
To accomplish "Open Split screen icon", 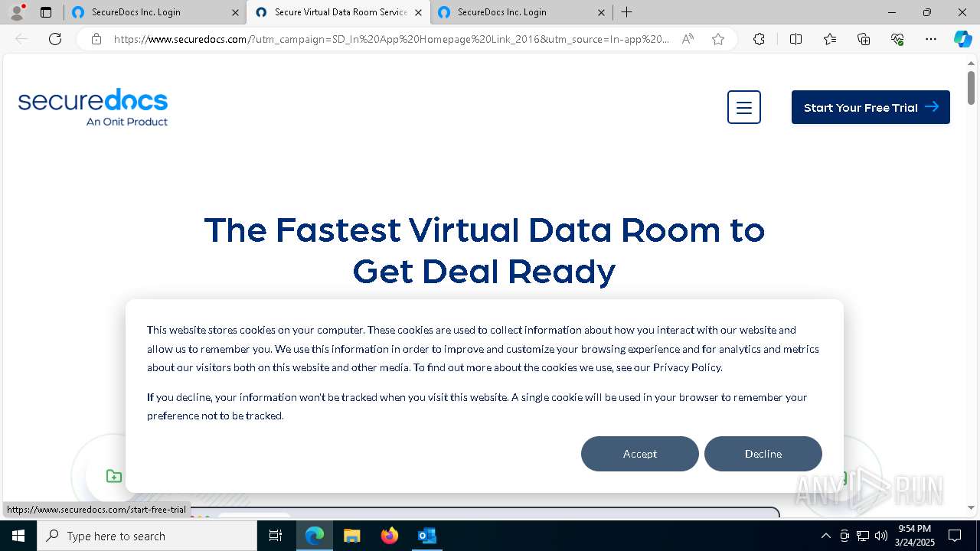I will (x=795, y=39).
